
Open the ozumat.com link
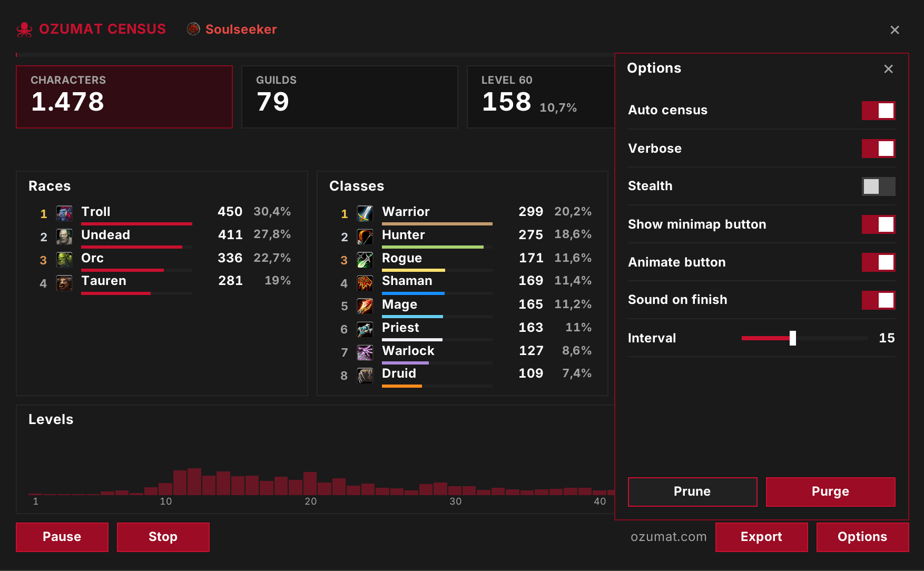pos(669,537)
